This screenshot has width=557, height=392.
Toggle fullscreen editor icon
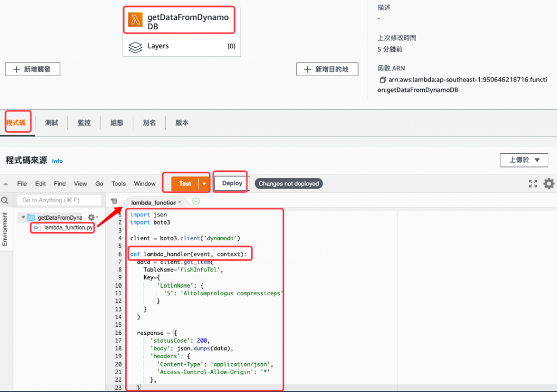point(533,184)
